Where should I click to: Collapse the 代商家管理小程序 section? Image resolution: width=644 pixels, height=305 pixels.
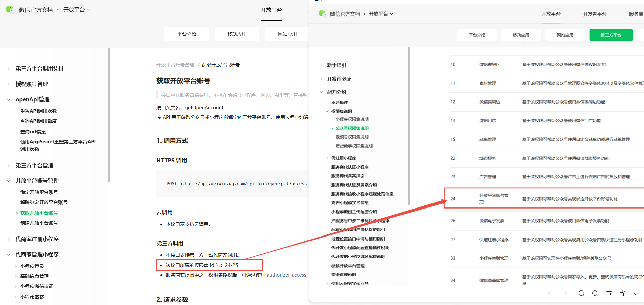point(9,255)
